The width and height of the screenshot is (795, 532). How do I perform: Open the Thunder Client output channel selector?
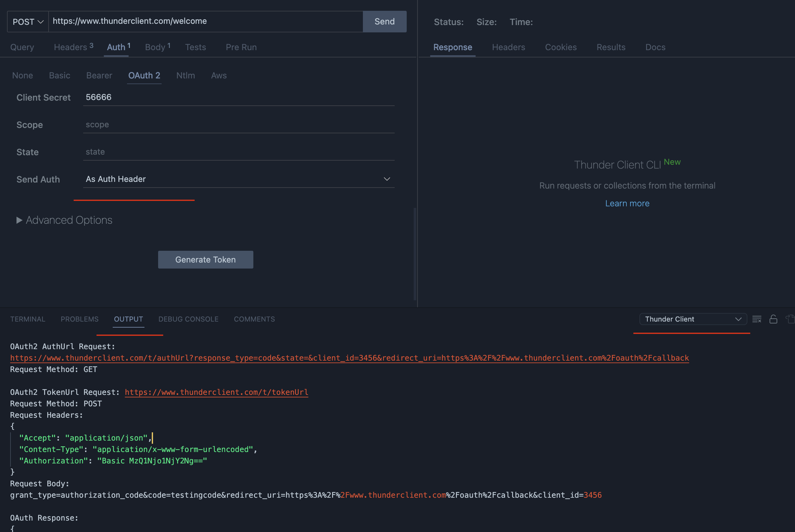pos(692,319)
